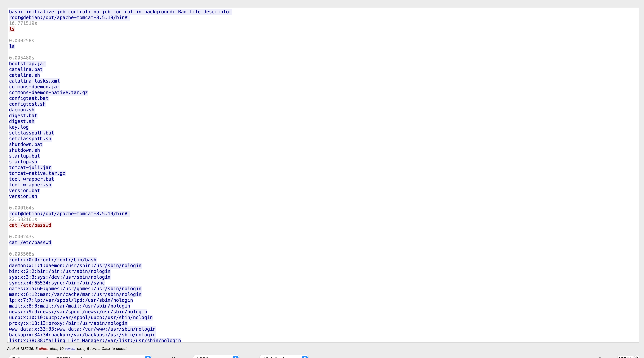Select the commons-daemon-native.tar.gz line
The height and width of the screenshot is (358, 644).
pos(49,92)
